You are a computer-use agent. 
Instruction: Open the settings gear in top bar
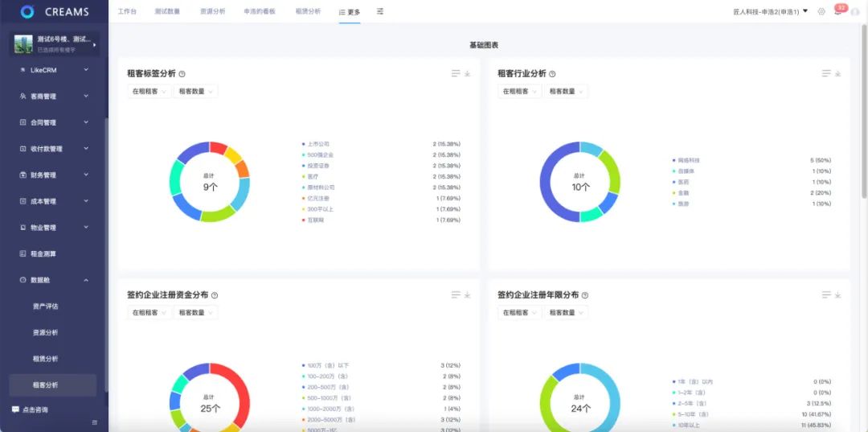[821, 11]
